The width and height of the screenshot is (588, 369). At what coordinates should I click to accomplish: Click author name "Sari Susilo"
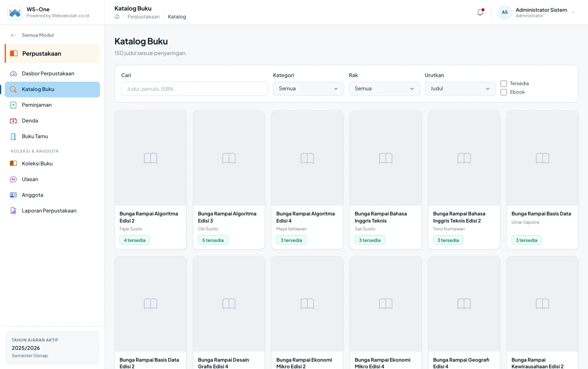[365, 229]
